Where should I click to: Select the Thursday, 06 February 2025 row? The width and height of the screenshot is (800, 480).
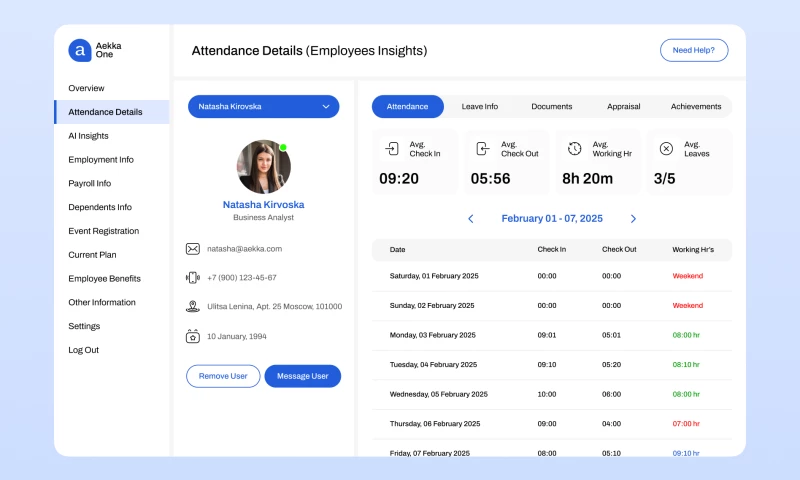pos(552,424)
